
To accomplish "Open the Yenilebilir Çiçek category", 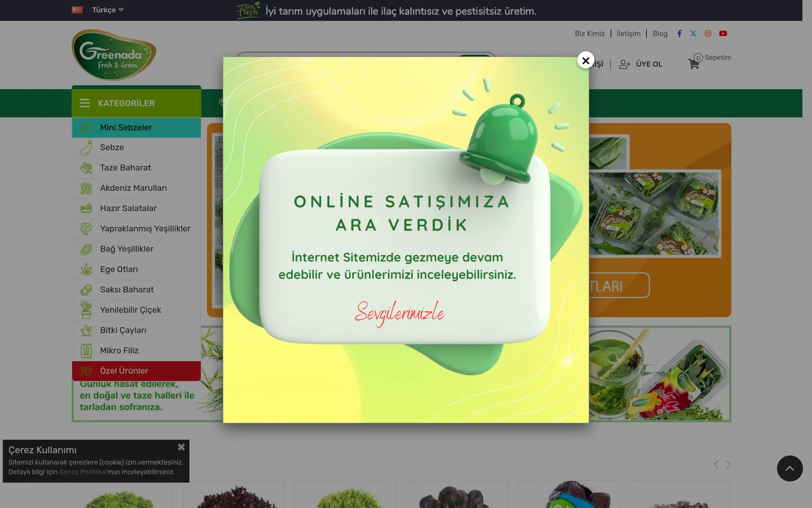I will pos(136,310).
